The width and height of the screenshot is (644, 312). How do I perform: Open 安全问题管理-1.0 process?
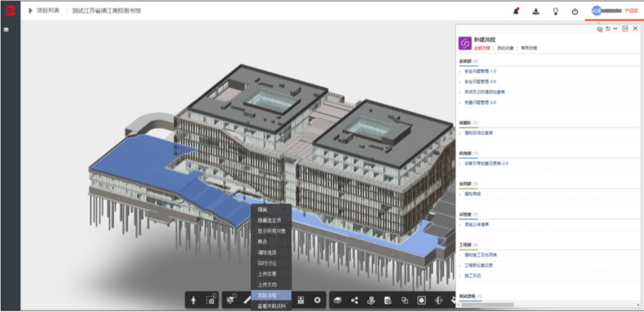tap(480, 71)
